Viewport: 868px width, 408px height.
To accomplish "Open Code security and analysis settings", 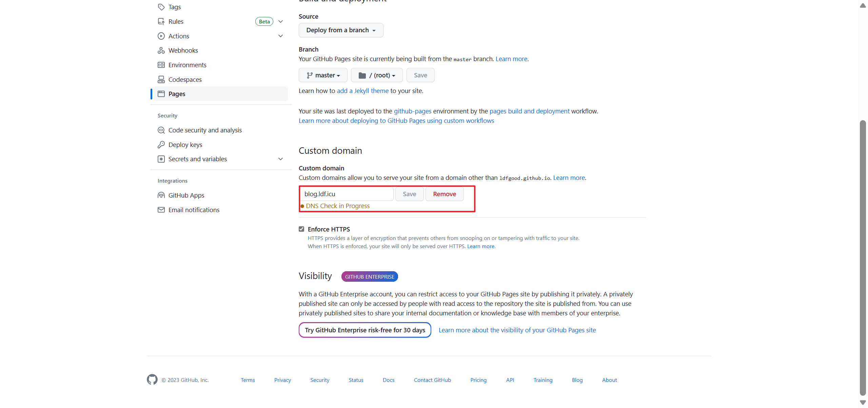I will pos(221,130).
